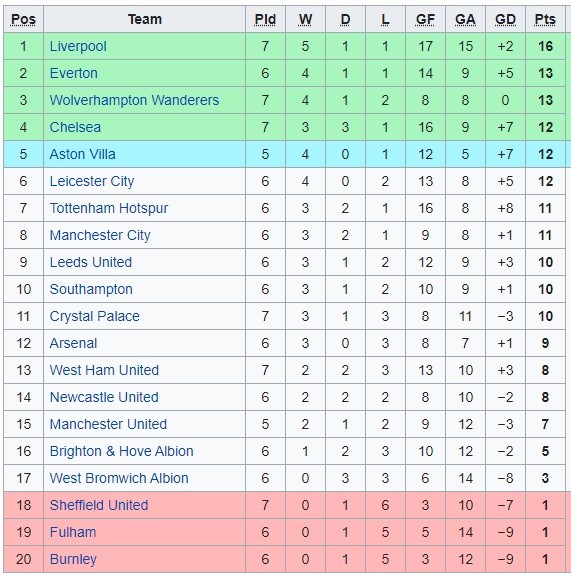The height and width of the screenshot is (580, 571).
Task: Open the Chelsea team page
Action: pyautogui.click(x=75, y=127)
